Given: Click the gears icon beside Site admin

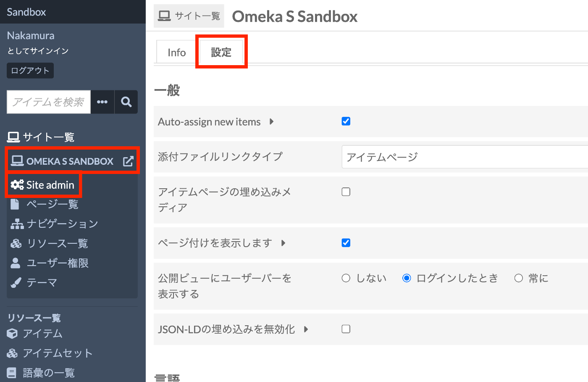Looking at the screenshot, I should pos(17,185).
